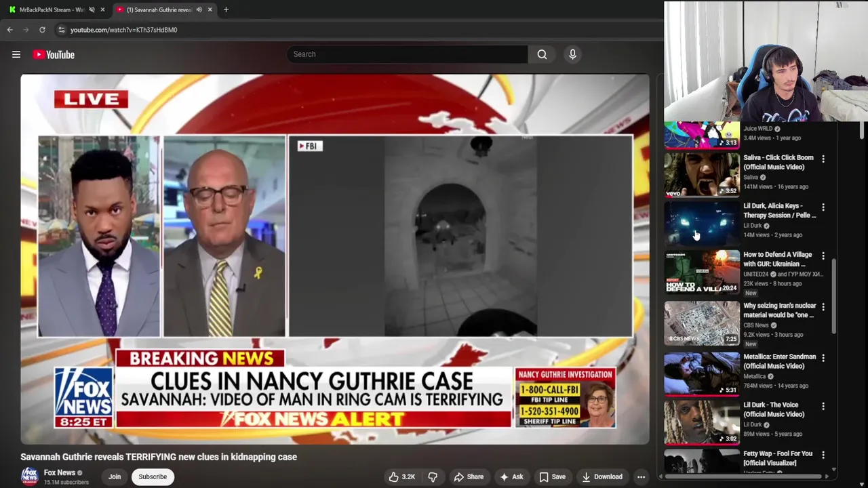This screenshot has height=488, width=868.
Task: Click the UNITED24 channel name
Action: [x=756, y=274]
